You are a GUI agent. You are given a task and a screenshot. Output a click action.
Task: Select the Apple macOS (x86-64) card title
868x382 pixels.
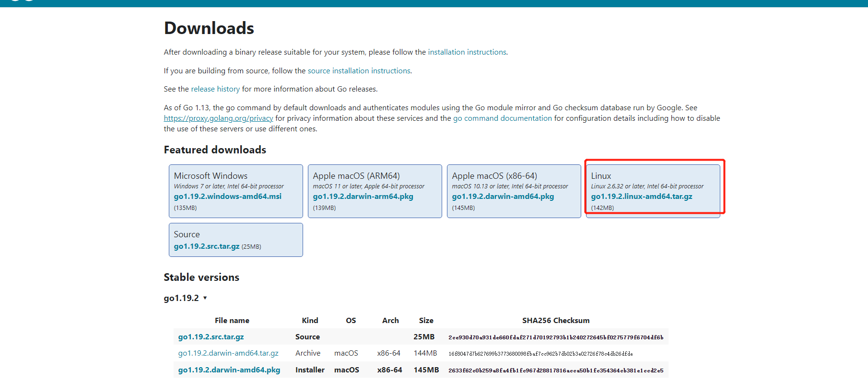pyautogui.click(x=494, y=175)
